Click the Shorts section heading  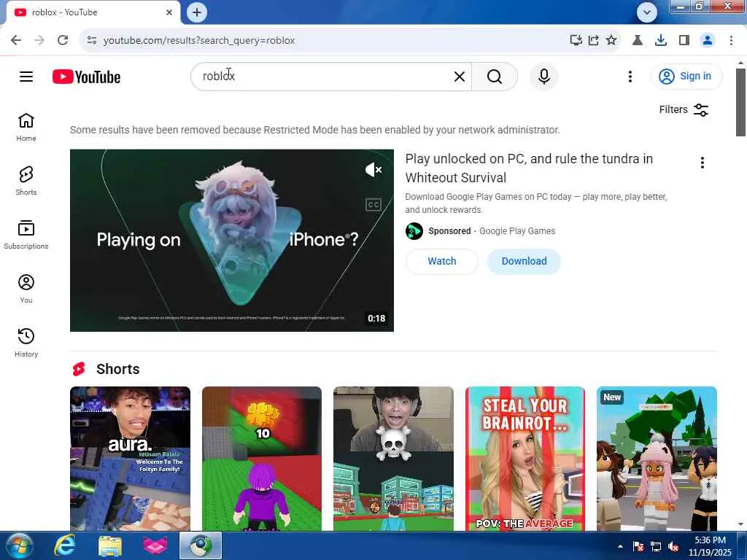point(117,369)
